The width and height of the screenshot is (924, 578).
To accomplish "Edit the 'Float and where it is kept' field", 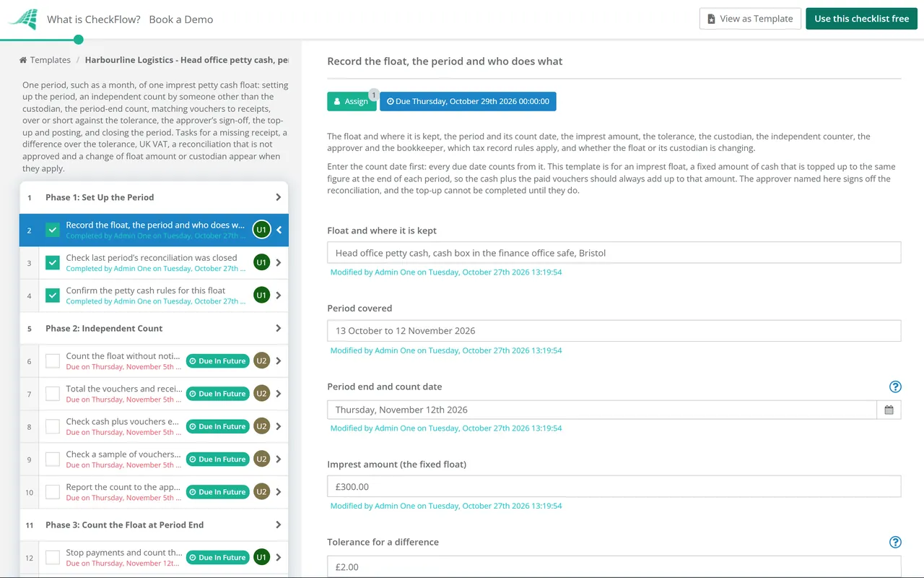I will click(x=614, y=253).
